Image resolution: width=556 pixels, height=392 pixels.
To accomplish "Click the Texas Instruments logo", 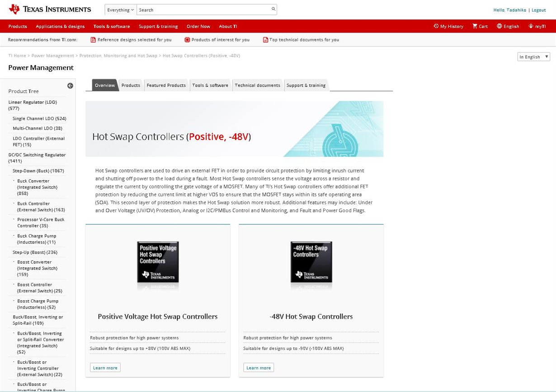I will tap(50, 9).
